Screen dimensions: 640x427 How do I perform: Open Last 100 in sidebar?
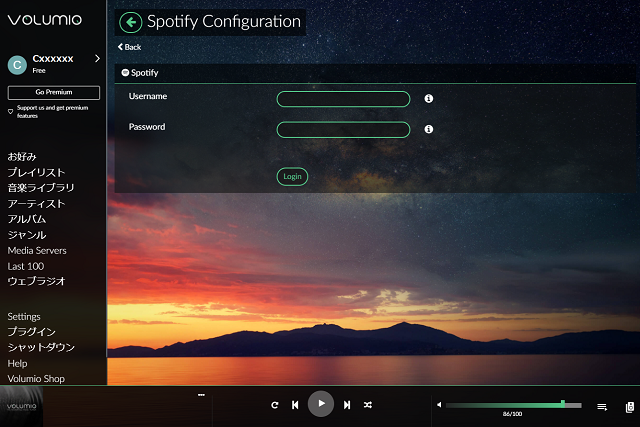pos(26,266)
